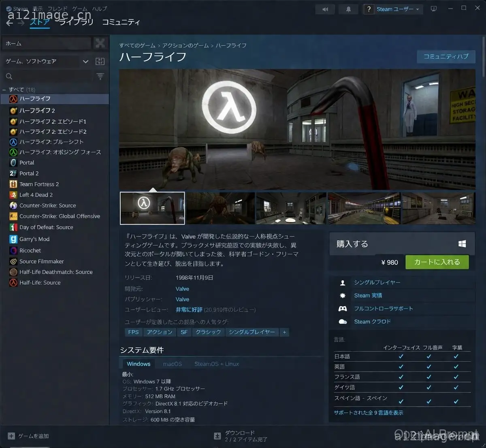Click the back navigation arrow
This screenshot has width=486, height=448.
9,23
